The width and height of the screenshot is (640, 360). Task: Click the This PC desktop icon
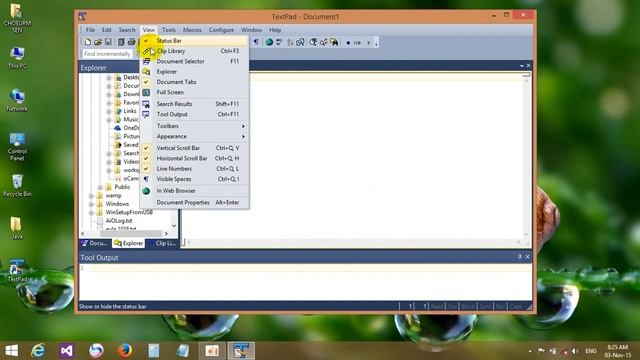[17, 58]
